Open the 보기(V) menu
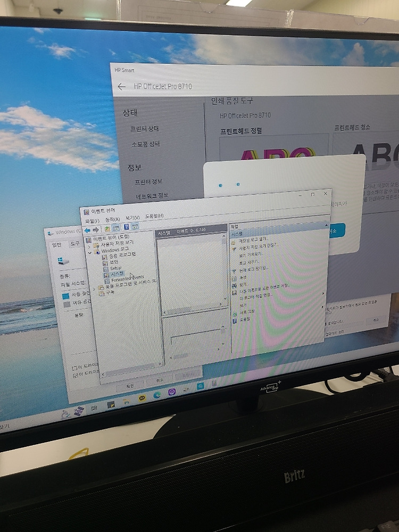This screenshot has width=399, height=532. tap(132, 218)
